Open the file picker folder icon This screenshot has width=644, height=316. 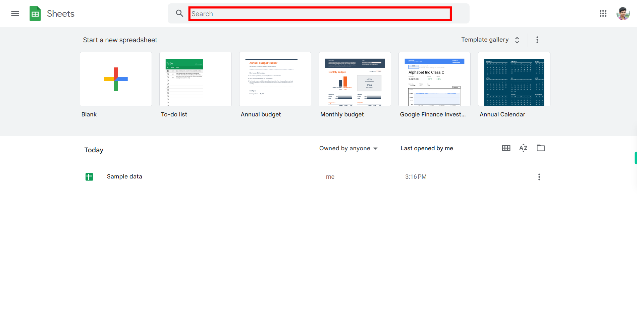541,148
